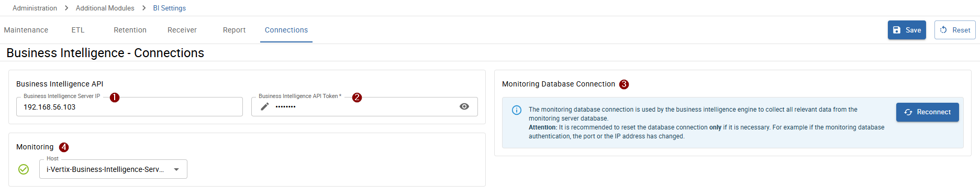Open the Receiver tab

tap(182, 30)
